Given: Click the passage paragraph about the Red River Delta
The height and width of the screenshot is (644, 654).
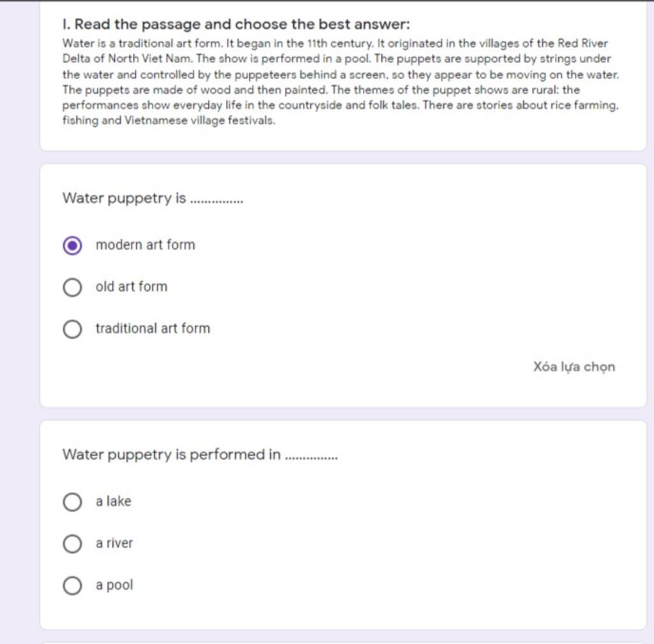Looking at the screenshot, I should click(340, 82).
